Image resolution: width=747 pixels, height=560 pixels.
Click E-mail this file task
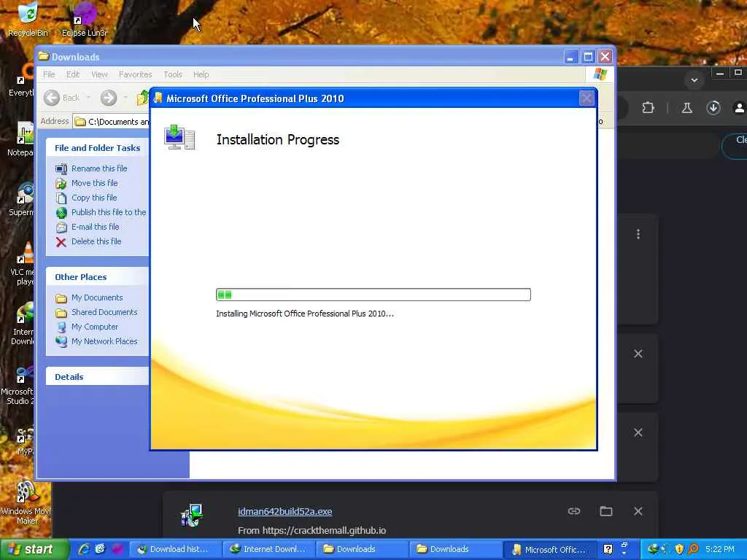(96, 227)
